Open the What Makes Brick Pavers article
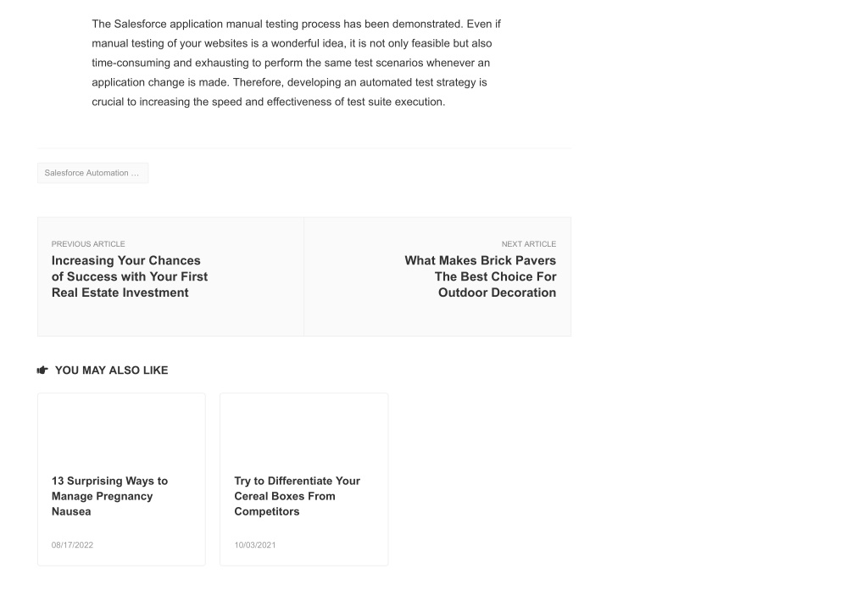Screen dimensions: 868x613 click(x=480, y=276)
